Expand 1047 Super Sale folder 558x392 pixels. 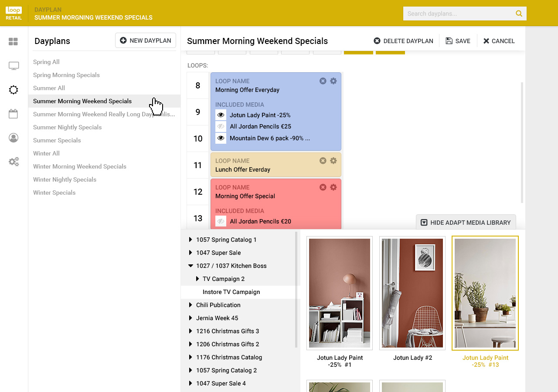pyautogui.click(x=191, y=253)
